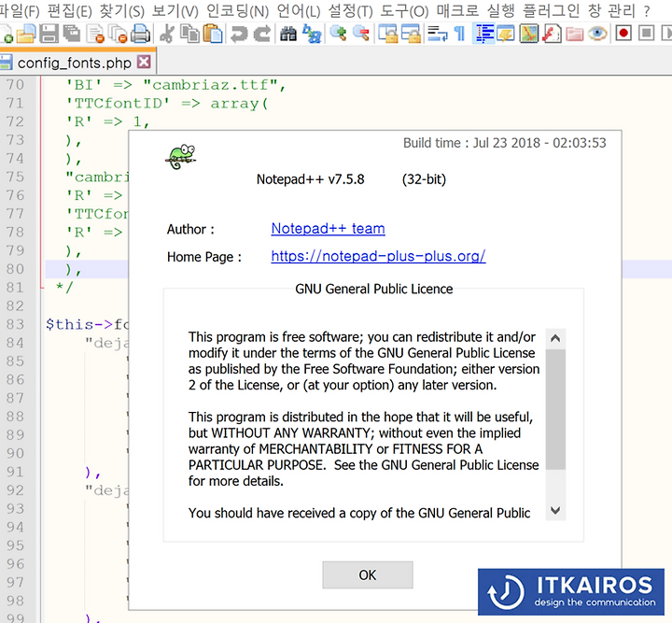Open the Replace tool icon
The height and width of the screenshot is (623, 672).
pyautogui.click(x=312, y=34)
